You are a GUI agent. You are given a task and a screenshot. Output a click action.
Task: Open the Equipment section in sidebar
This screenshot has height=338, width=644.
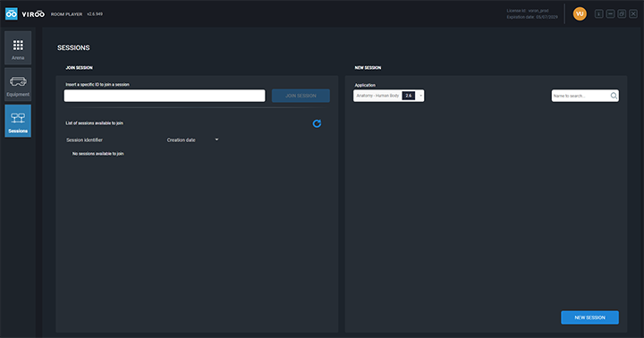coord(18,84)
